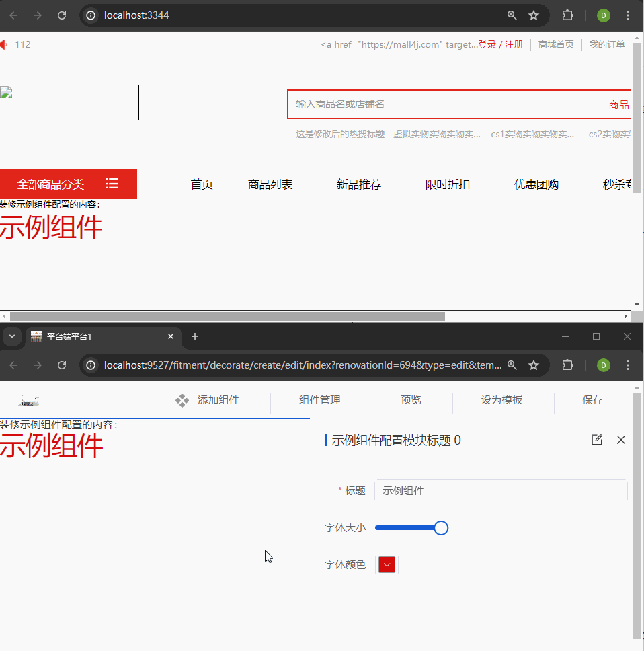Open the 注册 registration link
The width and height of the screenshot is (644, 651).
[514, 44]
